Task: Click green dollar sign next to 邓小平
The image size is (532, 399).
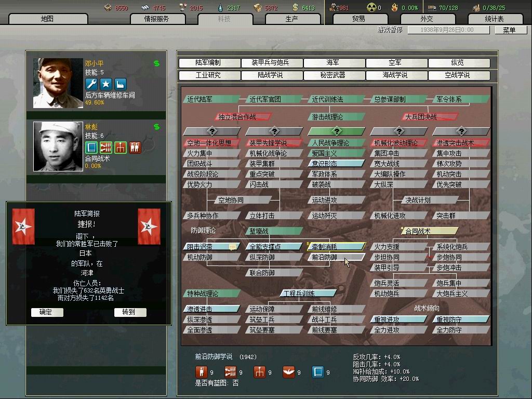Action: click(x=156, y=63)
